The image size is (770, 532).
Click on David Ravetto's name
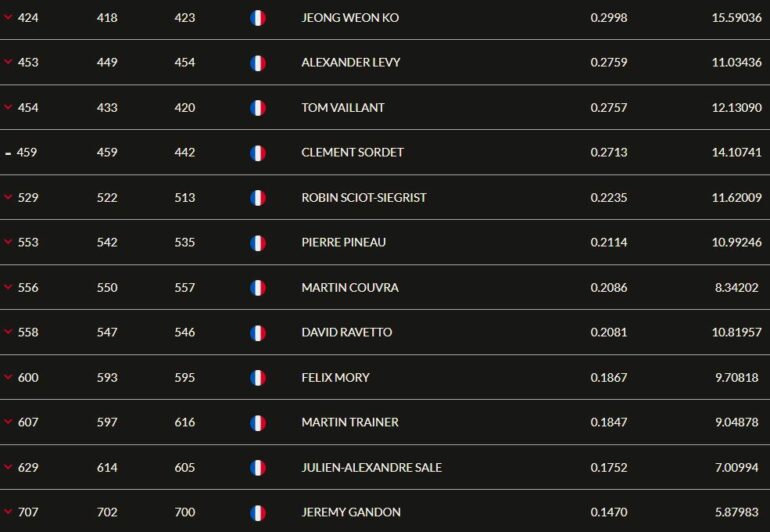346,333
